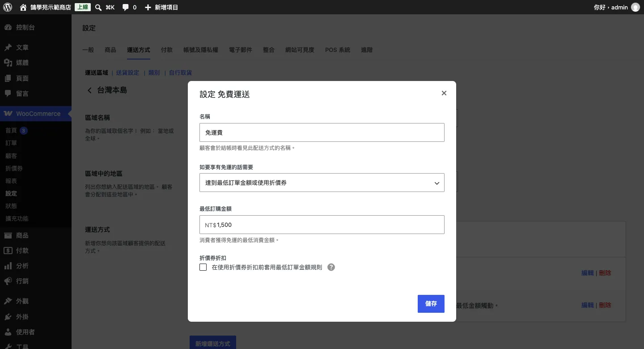This screenshot has width=644, height=349.
Task: Open the 自行取貨 sub-link
Action: coord(181,72)
